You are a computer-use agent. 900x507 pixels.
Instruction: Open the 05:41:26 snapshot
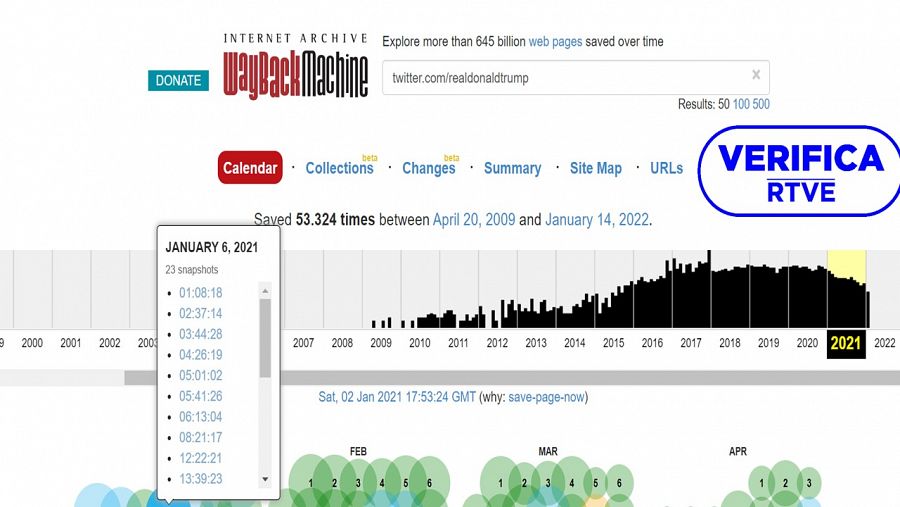pyautogui.click(x=200, y=396)
